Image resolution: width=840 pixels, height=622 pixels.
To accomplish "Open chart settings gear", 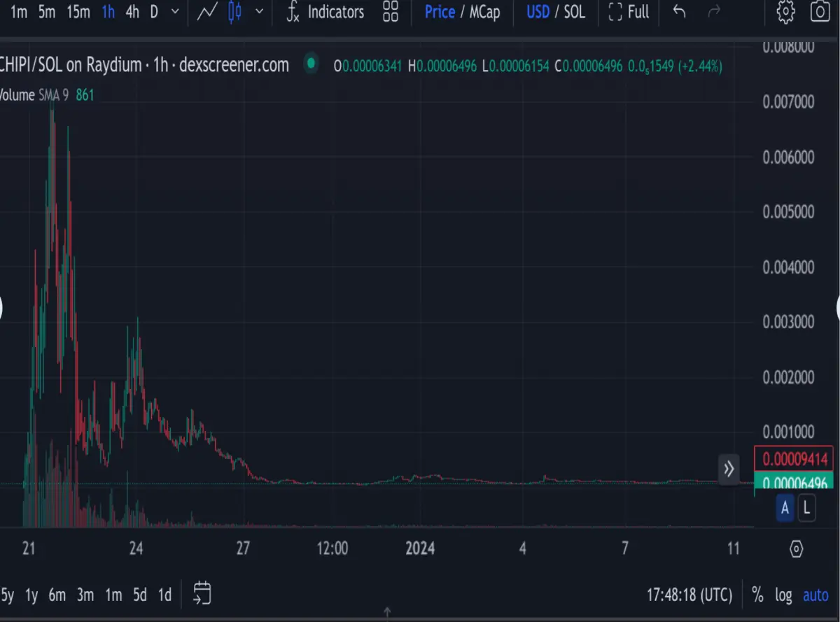I will tap(786, 12).
